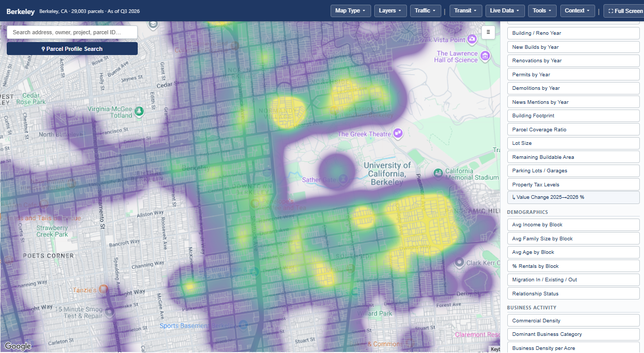Select Permits by Year layer
The width and height of the screenshot is (644, 353).
pos(573,74)
